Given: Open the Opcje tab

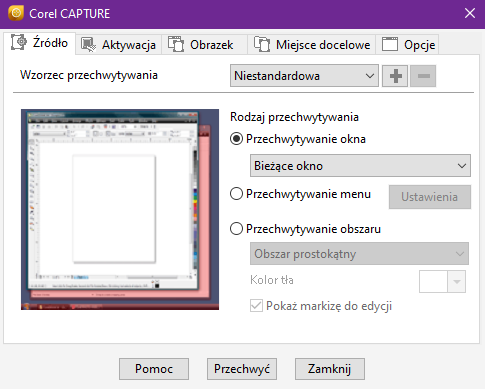Looking at the screenshot, I should point(407,45).
